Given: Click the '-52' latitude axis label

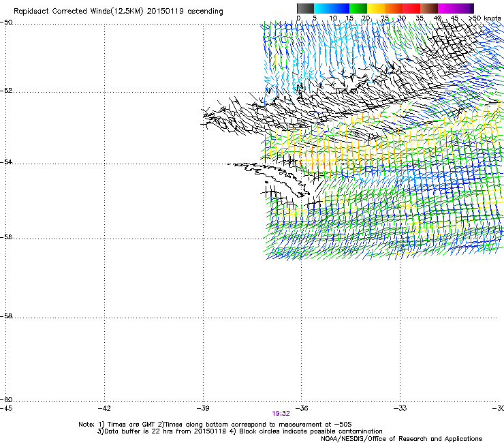Looking at the screenshot, I should pyautogui.click(x=6, y=91).
